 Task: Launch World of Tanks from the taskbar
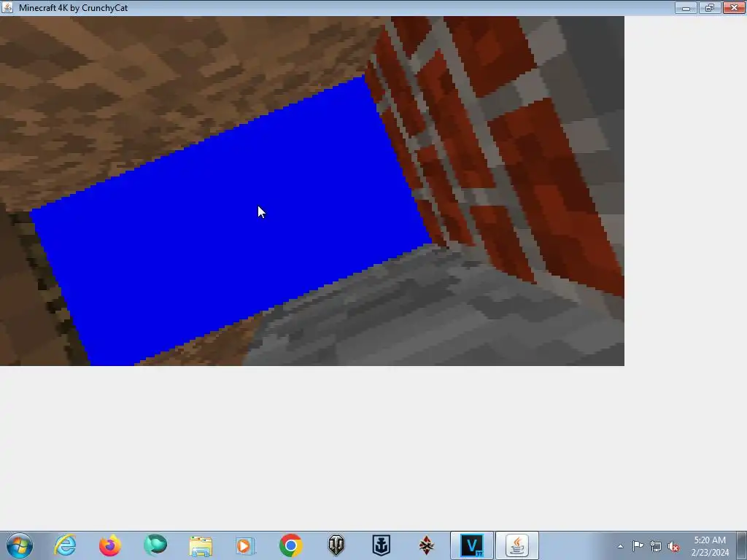coord(336,545)
